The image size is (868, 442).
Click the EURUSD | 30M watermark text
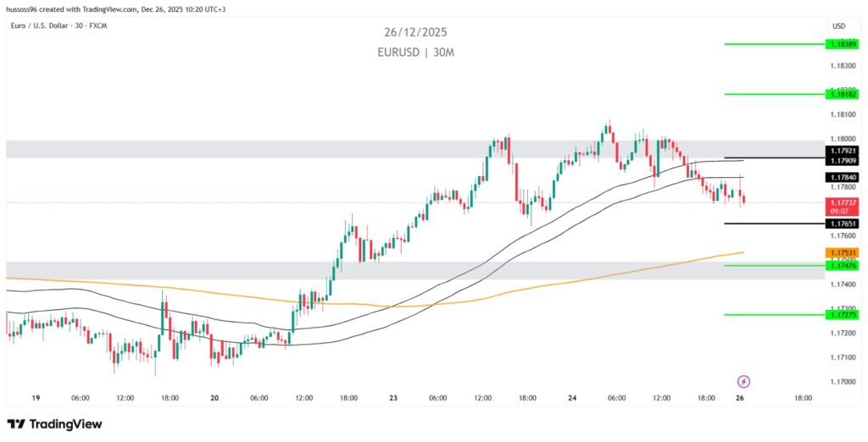pos(415,52)
